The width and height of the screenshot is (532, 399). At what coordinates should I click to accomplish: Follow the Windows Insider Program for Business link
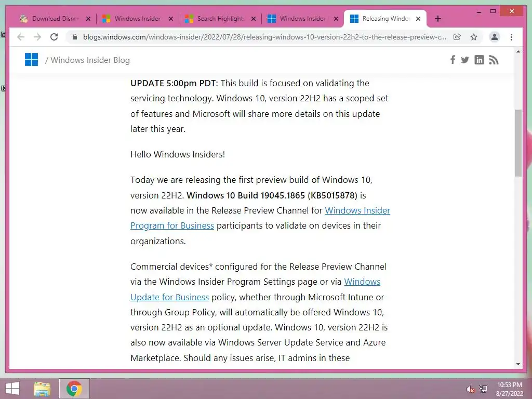260,218
